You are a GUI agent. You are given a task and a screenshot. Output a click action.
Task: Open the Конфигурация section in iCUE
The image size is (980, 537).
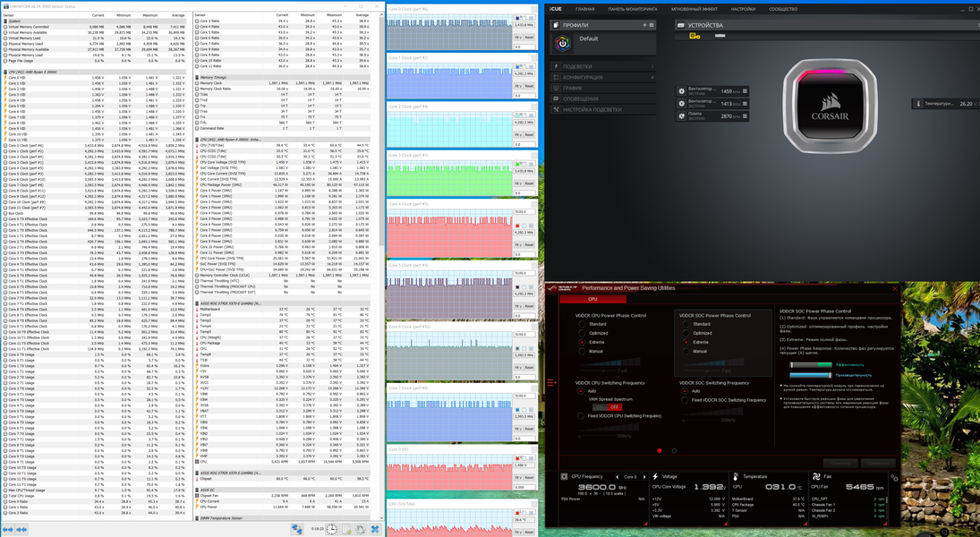click(x=604, y=77)
